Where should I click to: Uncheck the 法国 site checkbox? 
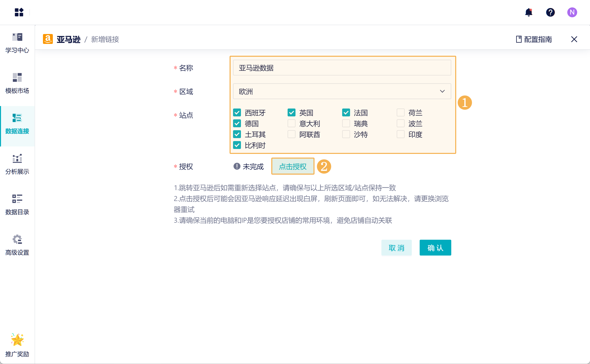pyautogui.click(x=346, y=113)
